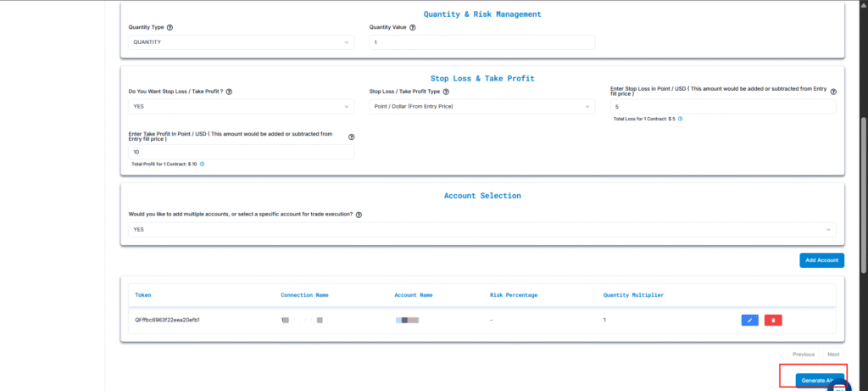Click the Generate Alert button

(820, 381)
